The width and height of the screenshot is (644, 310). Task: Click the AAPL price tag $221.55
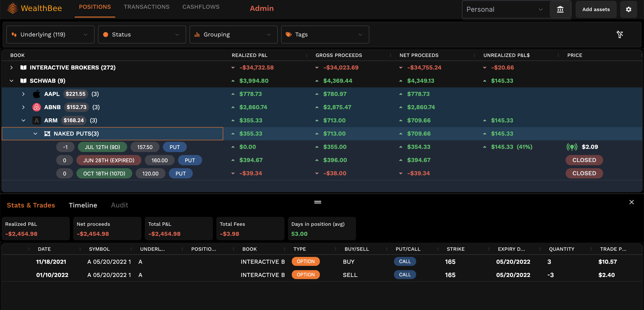click(76, 94)
